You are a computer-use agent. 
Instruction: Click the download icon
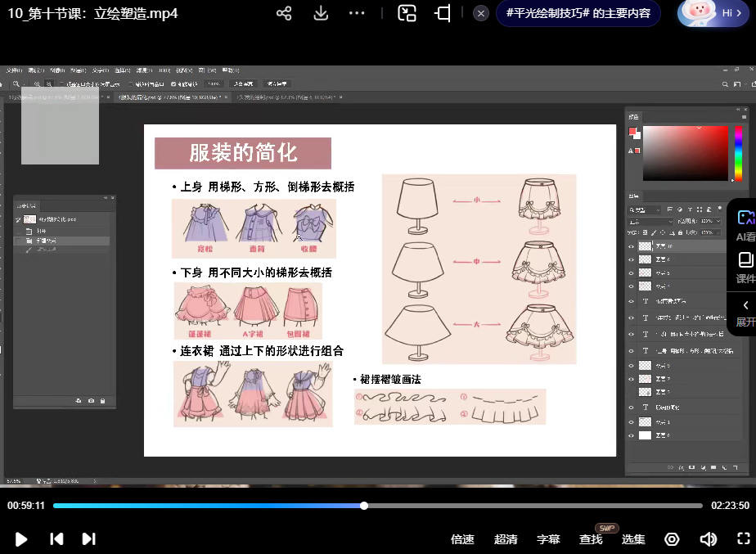tap(321, 13)
